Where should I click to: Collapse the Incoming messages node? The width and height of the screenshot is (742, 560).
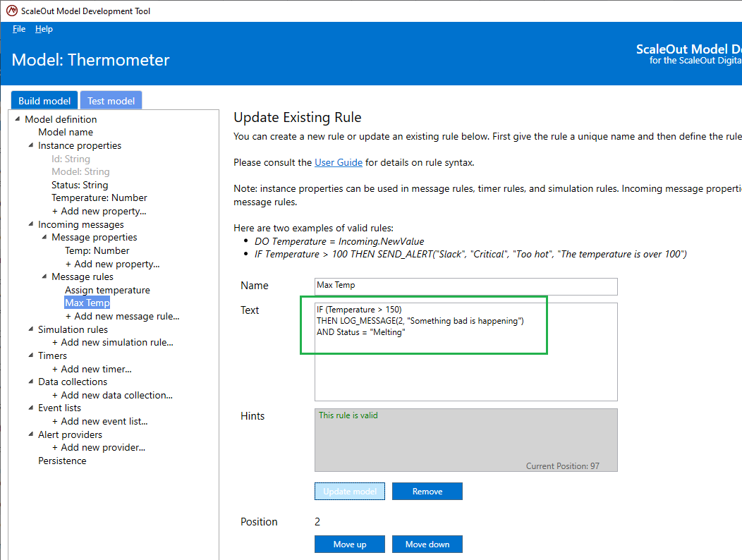[31, 224]
